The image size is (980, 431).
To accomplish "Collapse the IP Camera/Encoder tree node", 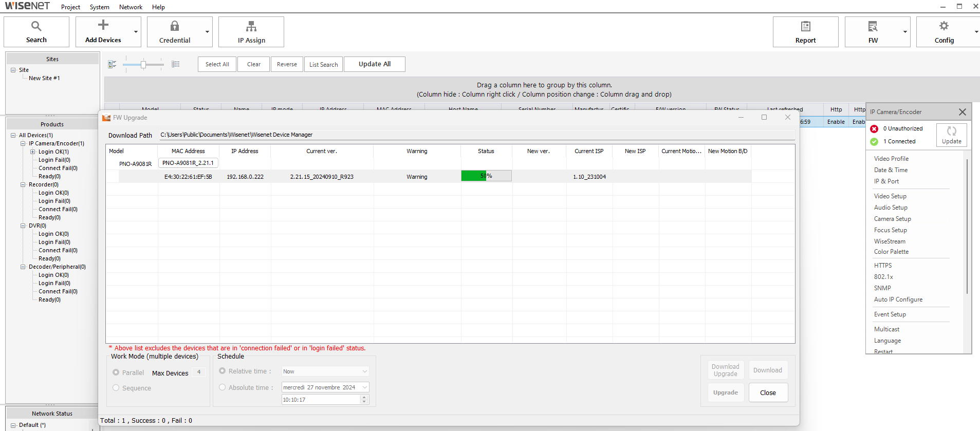I will click(x=23, y=144).
